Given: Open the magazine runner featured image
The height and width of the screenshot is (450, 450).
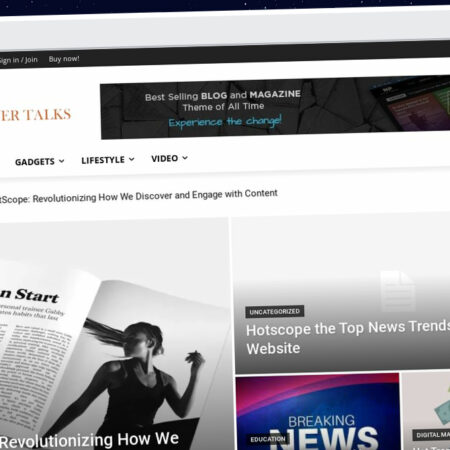Looking at the screenshot, I should (x=114, y=333).
